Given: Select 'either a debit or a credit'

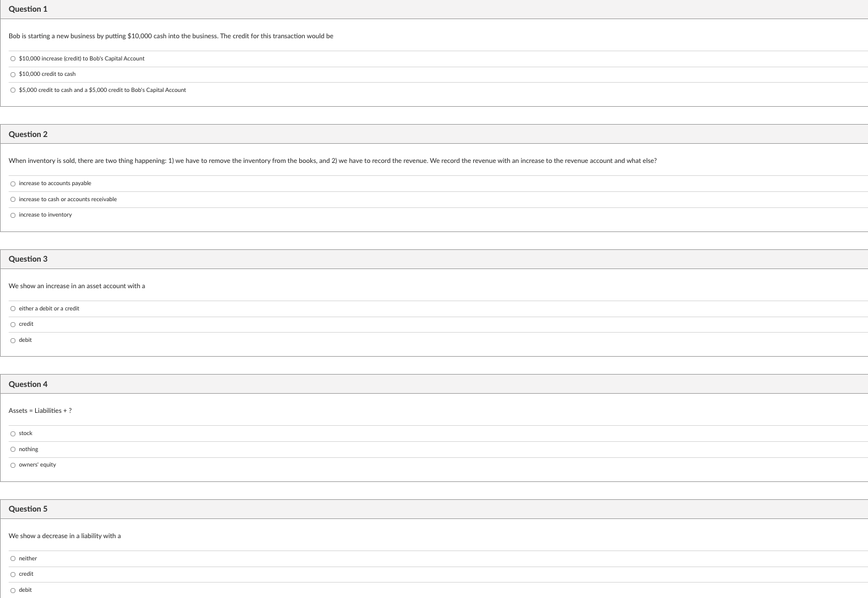Looking at the screenshot, I should tap(13, 309).
